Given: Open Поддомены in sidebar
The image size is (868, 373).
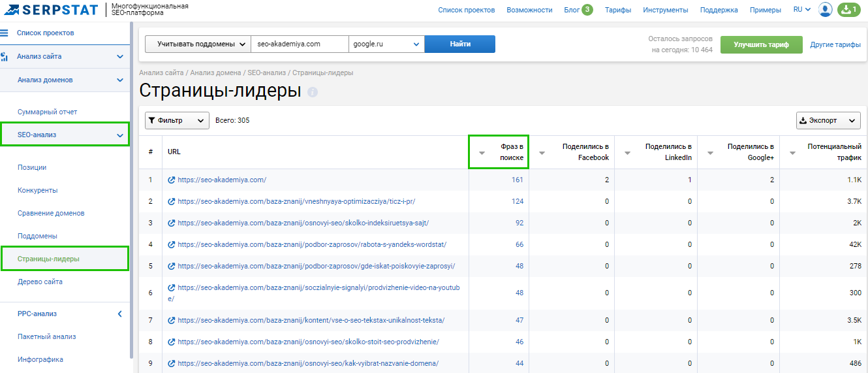Looking at the screenshot, I should click(x=37, y=236).
